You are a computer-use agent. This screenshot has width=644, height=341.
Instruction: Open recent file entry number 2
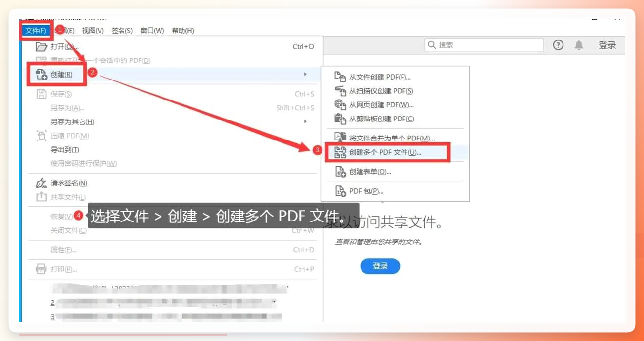(x=163, y=302)
